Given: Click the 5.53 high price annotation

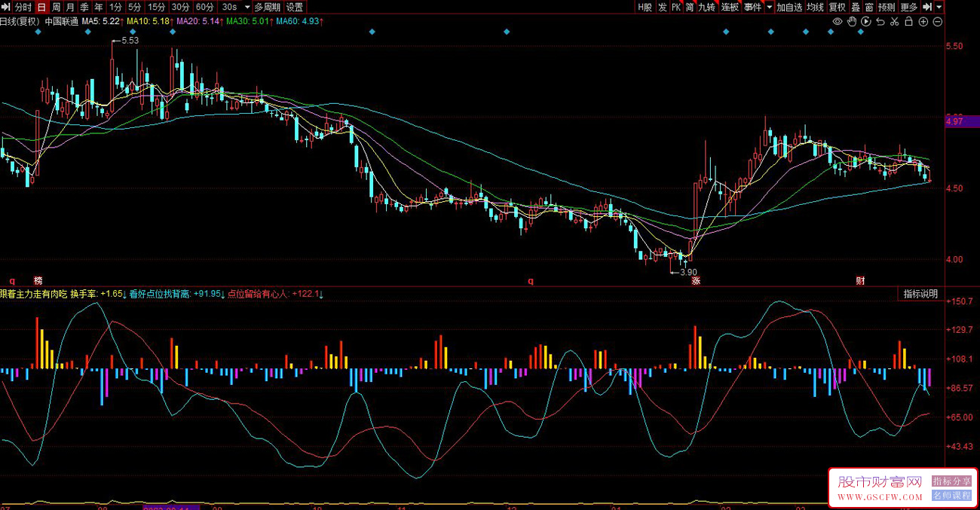Looking at the screenshot, I should coord(130,41).
